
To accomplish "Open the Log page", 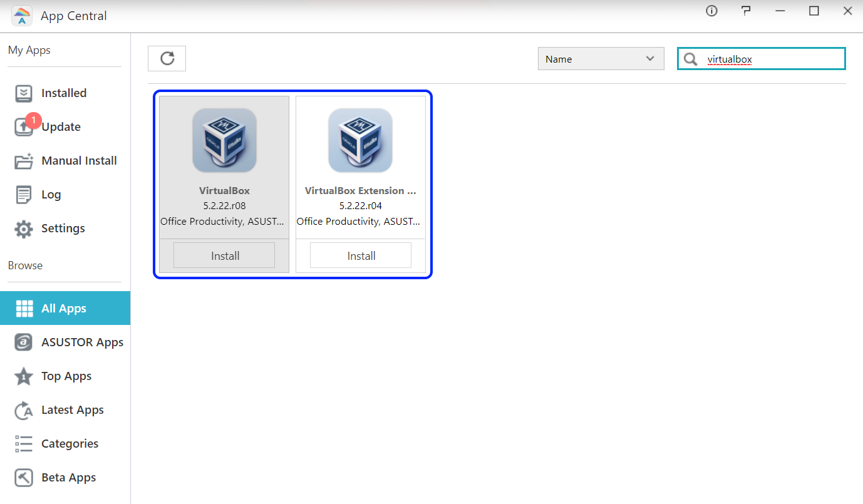I will (65, 195).
